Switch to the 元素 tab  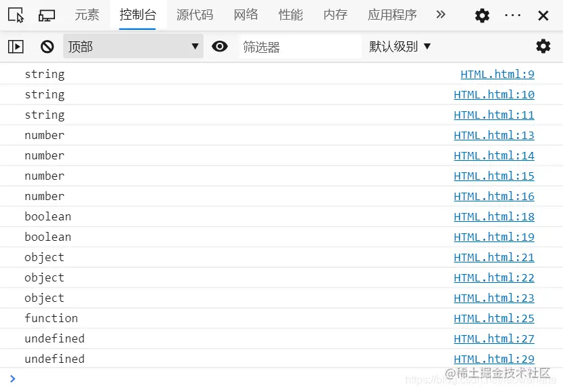pyautogui.click(x=87, y=15)
